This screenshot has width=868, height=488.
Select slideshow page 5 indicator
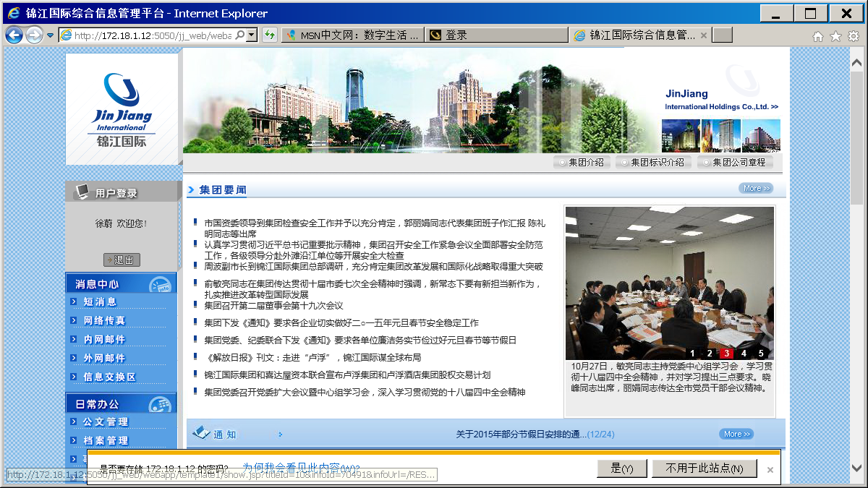coord(761,354)
